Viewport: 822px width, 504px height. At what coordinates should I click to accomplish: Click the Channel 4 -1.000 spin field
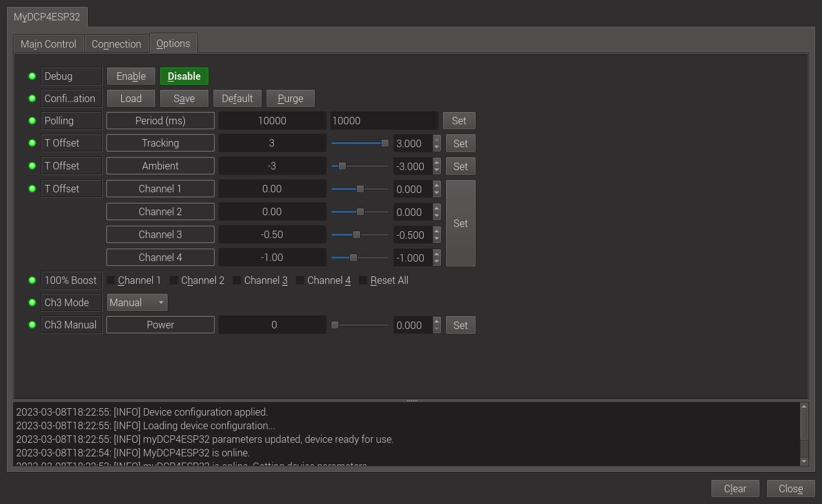413,258
